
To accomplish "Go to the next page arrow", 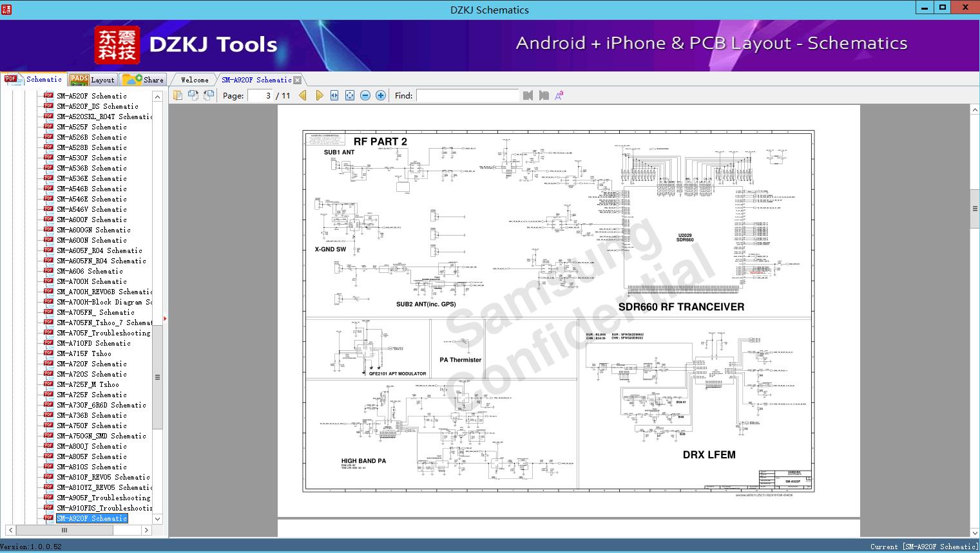I will point(319,95).
